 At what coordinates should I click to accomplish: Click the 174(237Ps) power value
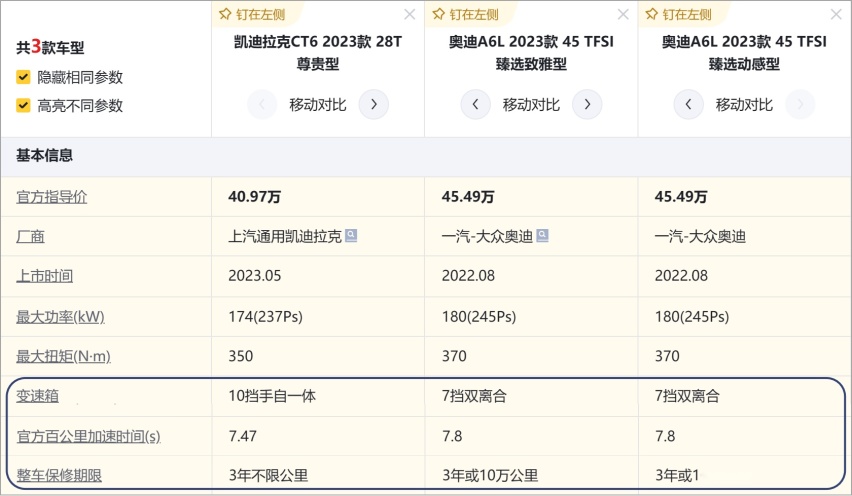pos(265,316)
